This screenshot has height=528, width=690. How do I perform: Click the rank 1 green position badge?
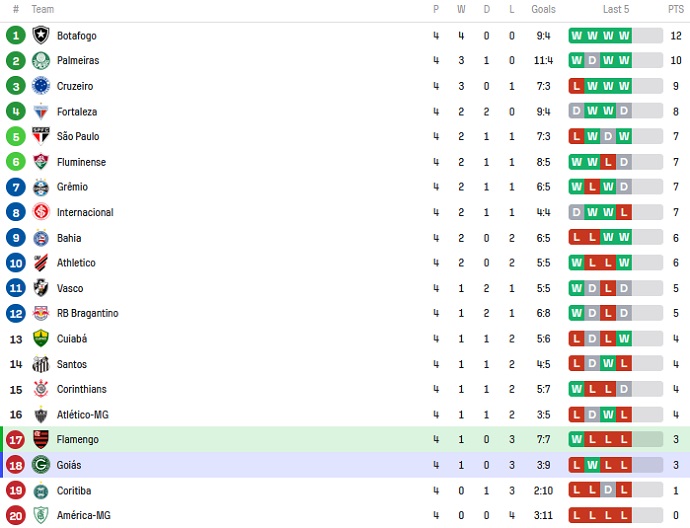pyautogui.click(x=15, y=35)
